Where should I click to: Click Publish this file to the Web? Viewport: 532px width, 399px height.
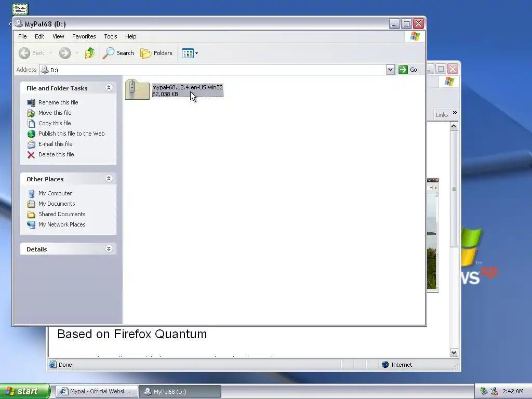(71, 134)
